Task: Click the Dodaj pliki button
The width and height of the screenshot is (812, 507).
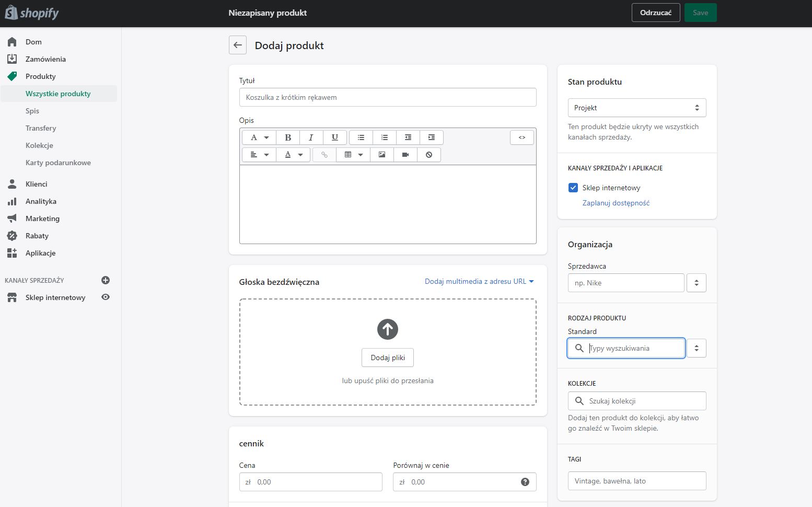Action: click(x=388, y=358)
